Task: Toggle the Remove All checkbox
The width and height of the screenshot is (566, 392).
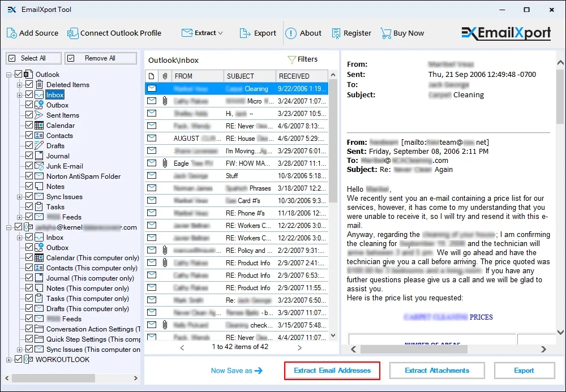Action: (71, 58)
